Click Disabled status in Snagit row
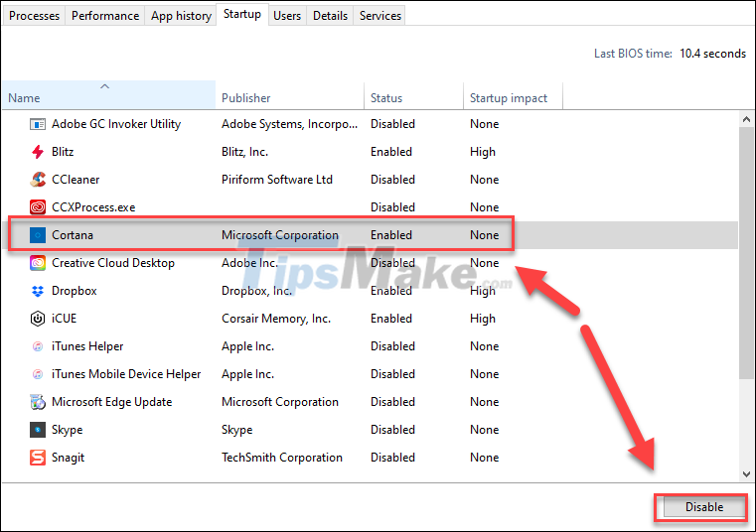This screenshot has width=756, height=532. click(392, 458)
